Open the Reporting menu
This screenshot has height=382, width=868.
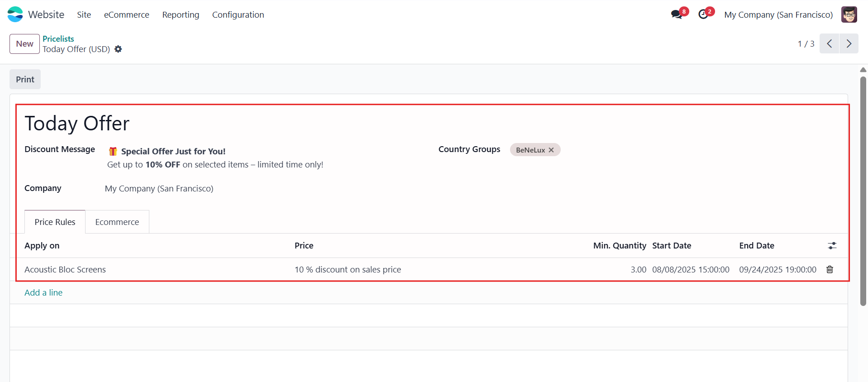point(181,14)
